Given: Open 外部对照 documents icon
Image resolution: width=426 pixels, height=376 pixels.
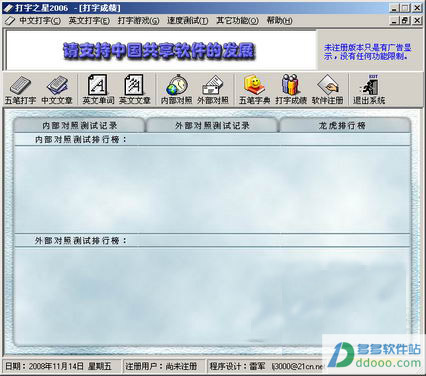Looking at the screenshot, I should pos(213,89).
